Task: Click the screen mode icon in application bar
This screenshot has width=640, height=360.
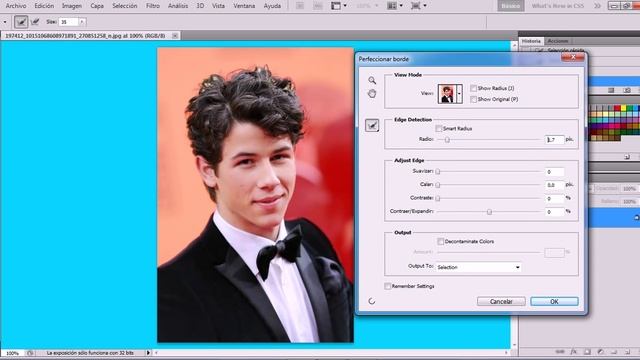Action: coord(416,6)
